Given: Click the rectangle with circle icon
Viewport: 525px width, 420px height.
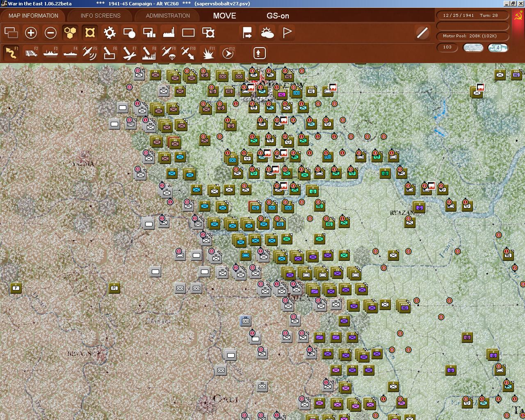Looking at the screenshot, I should click(x=129, y=33).
